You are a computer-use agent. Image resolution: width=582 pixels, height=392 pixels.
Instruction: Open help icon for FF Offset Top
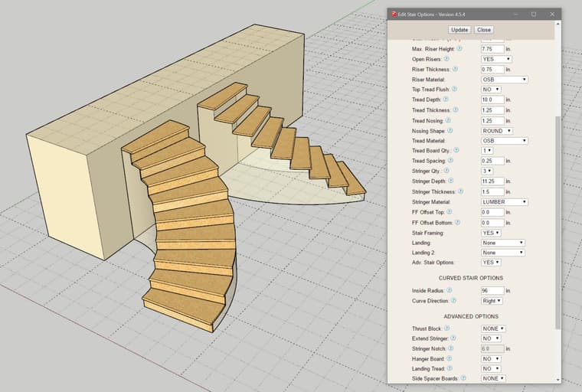449,211
